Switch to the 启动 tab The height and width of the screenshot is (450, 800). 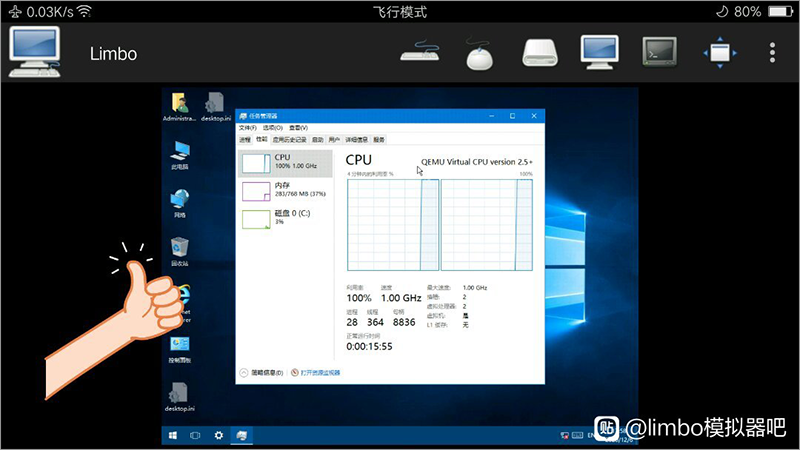pyautogui.click(x=317, y=140)
